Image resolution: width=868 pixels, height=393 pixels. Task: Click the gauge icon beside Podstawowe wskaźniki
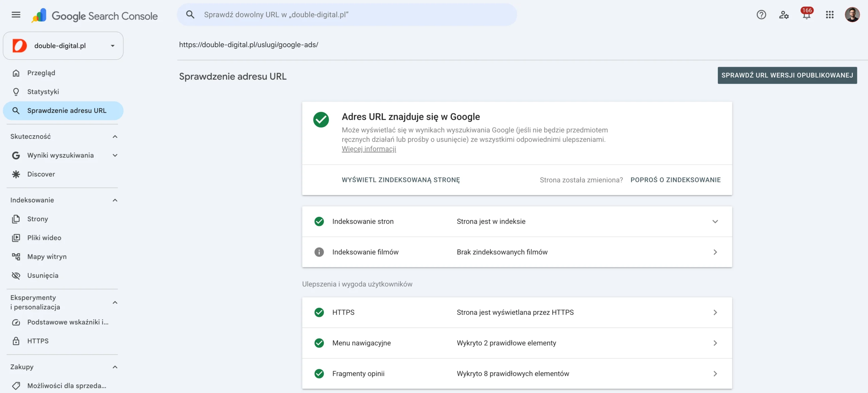(x=16, y=322)
